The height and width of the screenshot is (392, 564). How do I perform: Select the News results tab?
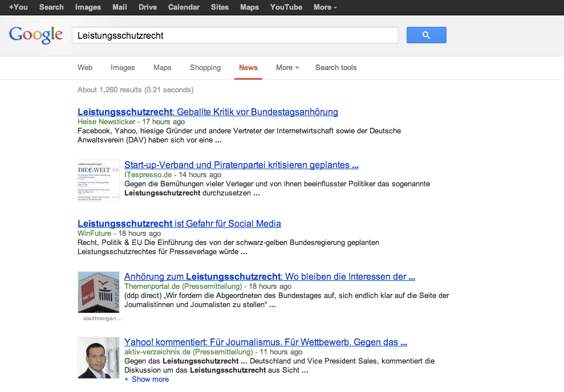tap(248, 68)
